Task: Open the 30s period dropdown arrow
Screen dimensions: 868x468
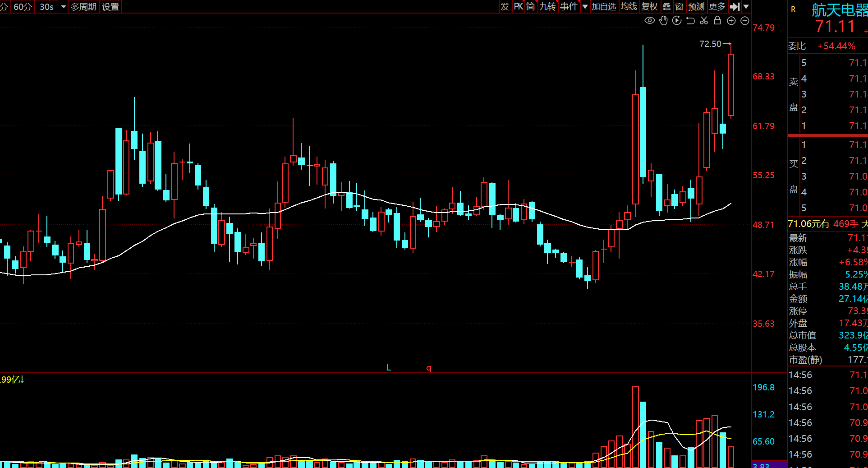Action: pyautogui.click(x=64, y=7)
